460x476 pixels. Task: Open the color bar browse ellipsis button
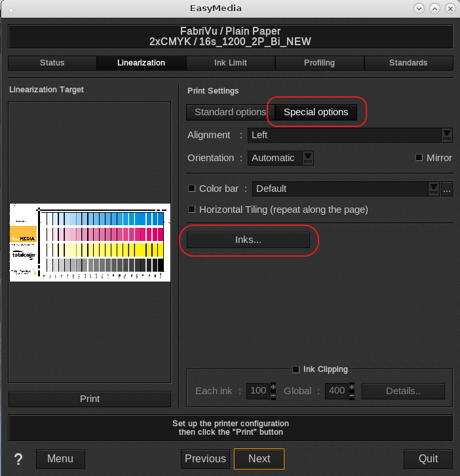click(x=447, y=189)
